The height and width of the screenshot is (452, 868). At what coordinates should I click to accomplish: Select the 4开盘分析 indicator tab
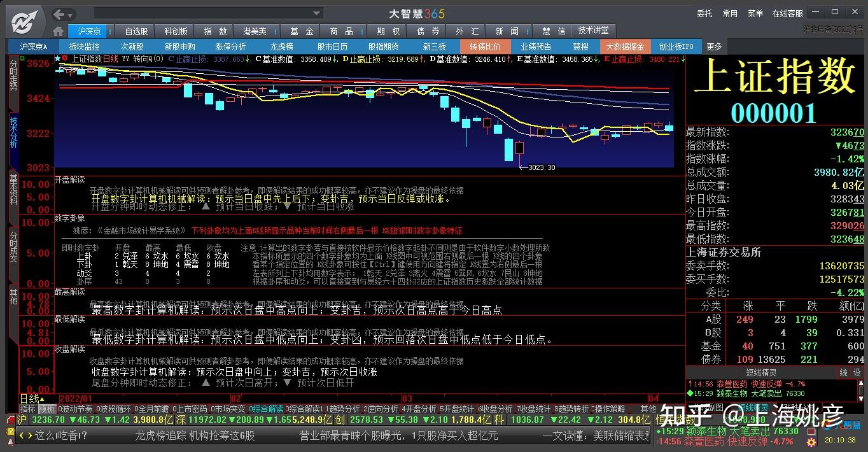coord(419,409)
